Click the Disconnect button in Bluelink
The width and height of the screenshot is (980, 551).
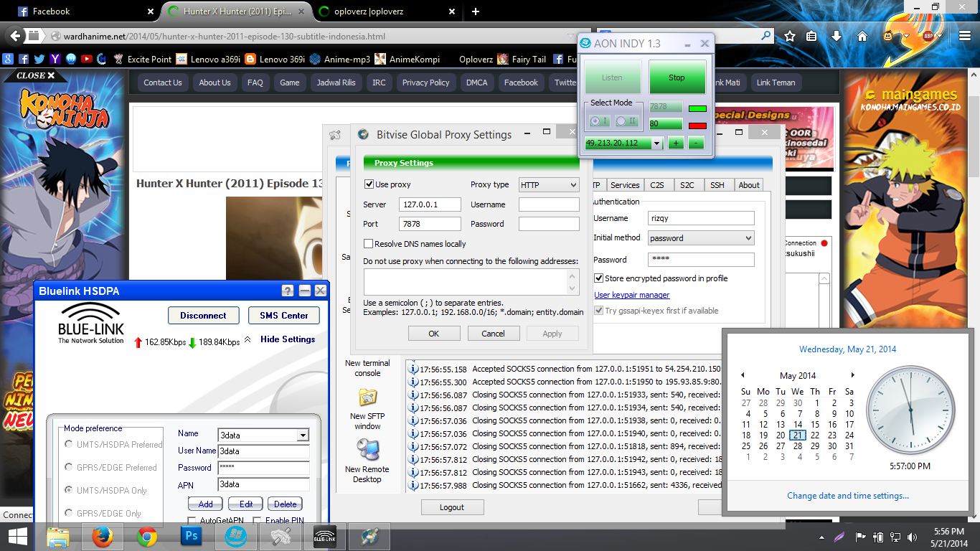click(x=203, y=316)
